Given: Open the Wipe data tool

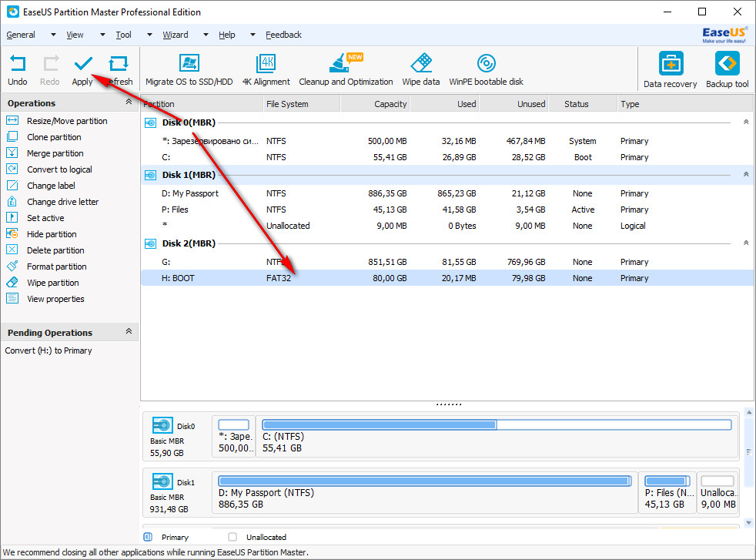Looking at the screenshot, I should click(421, 70).
